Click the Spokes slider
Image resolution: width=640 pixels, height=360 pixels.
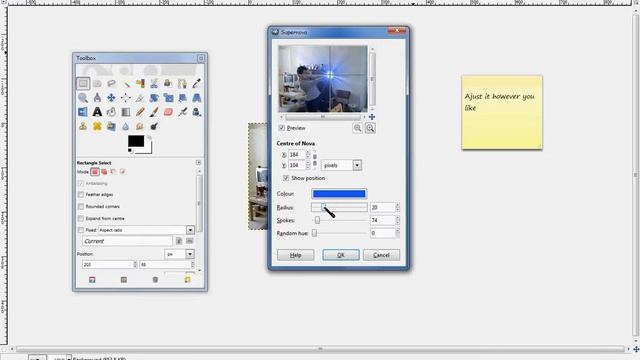(339, 220)
